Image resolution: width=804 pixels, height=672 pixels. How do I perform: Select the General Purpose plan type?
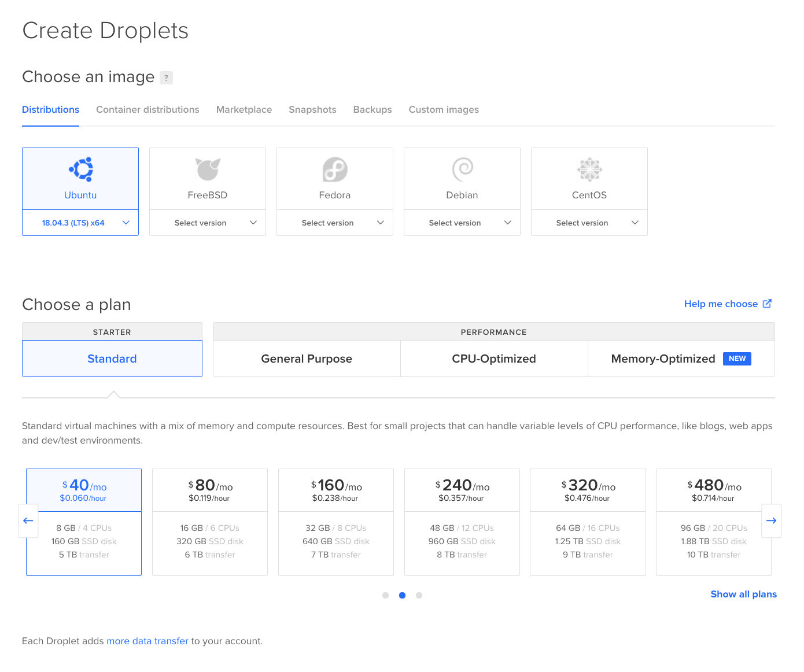(x=307, y=359)
